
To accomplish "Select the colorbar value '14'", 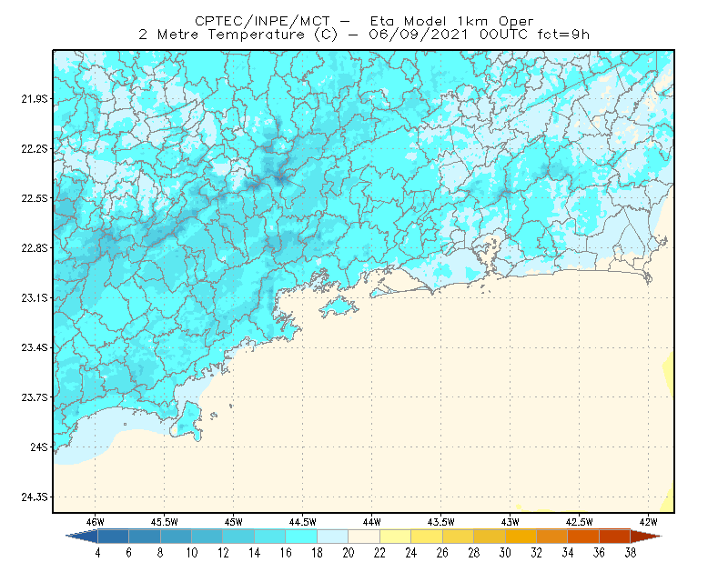I will click(x=255, y=553).
